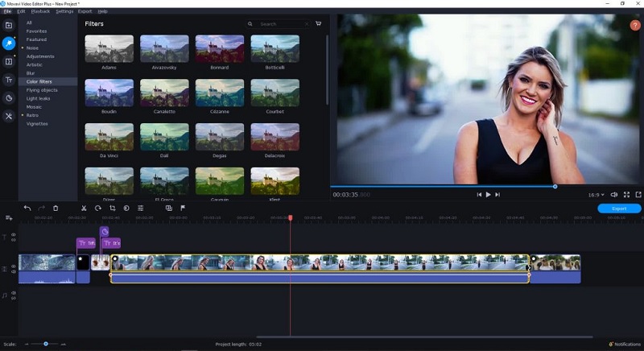Image resolution: width=644 pixels, height=351 pixels.
Task: Click the filter search field
Action: pos(279,24)
